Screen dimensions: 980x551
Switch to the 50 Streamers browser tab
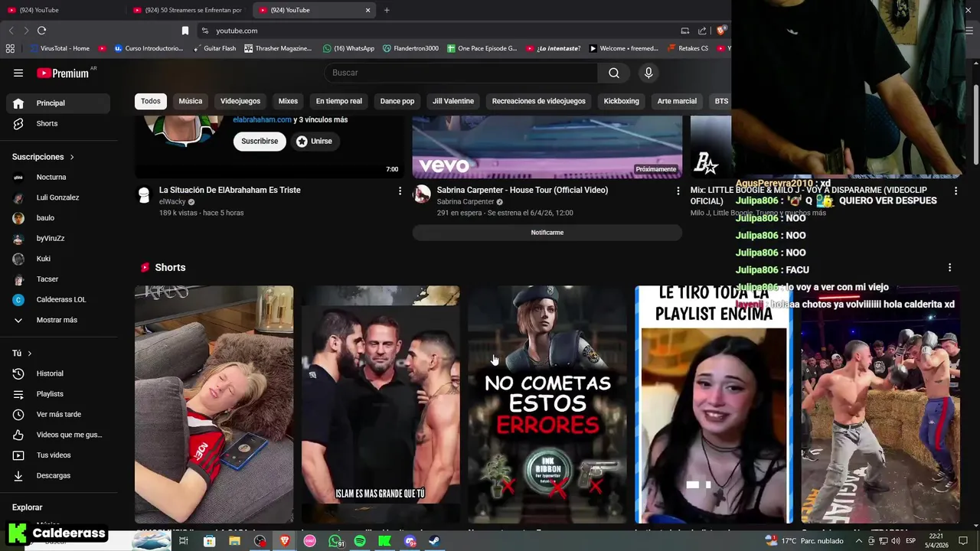(x=188, y=10)
